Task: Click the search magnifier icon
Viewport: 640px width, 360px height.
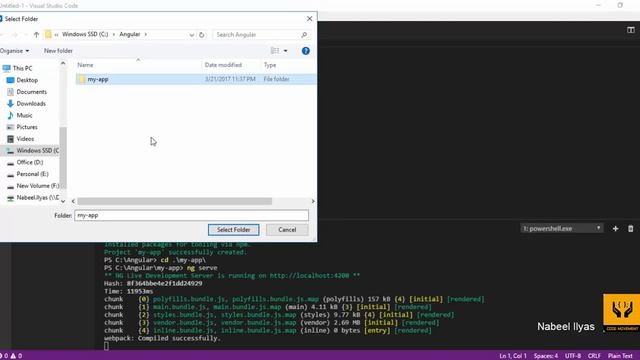Action: 304,35
